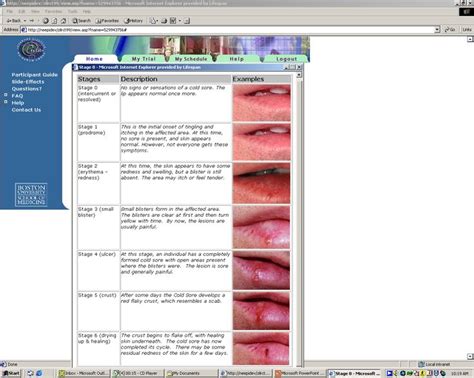Expand the sidebar Help section plus icon
Viewport: 474px width, 378px height.
pyautogui.click(x=6, y=102)
